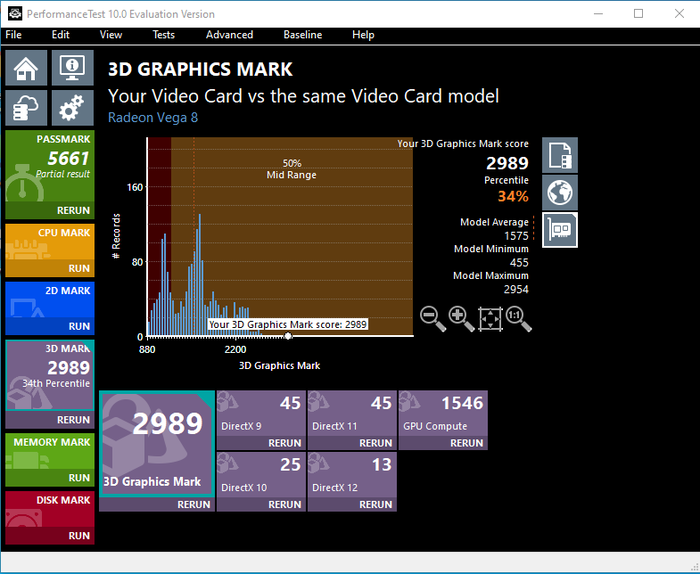Open the Tests menu
Screen dimensions: 700x574
163,35
